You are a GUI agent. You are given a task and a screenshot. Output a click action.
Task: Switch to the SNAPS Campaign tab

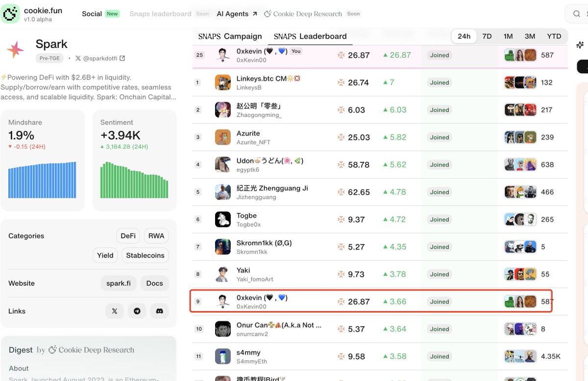230,36
